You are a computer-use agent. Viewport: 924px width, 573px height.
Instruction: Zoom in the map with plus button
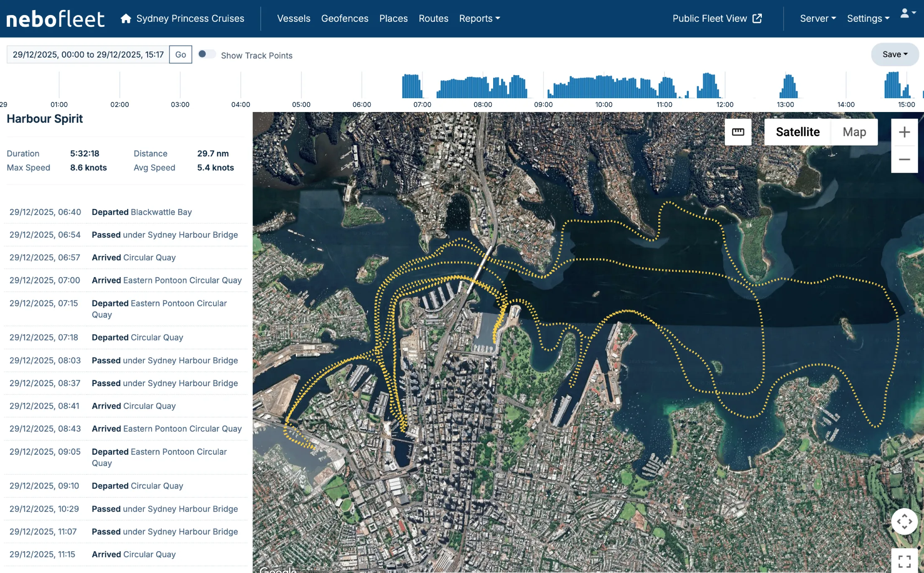click(904, 132)
